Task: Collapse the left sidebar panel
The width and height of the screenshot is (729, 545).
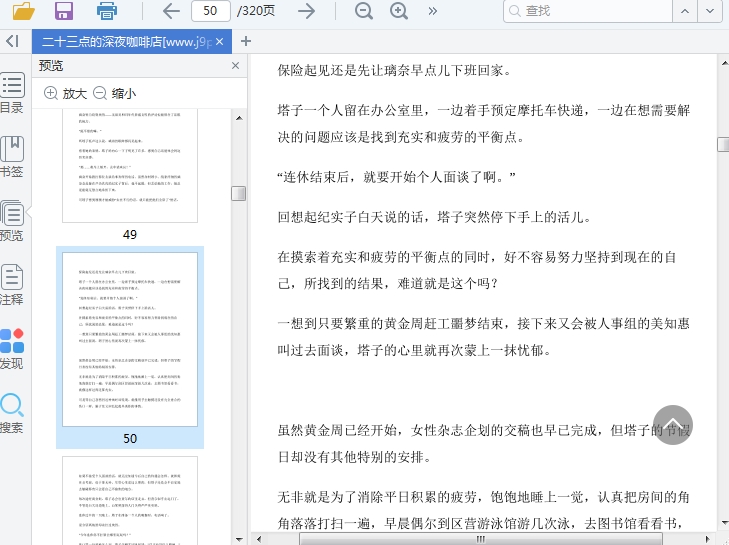Action: (x=12, y=41)
